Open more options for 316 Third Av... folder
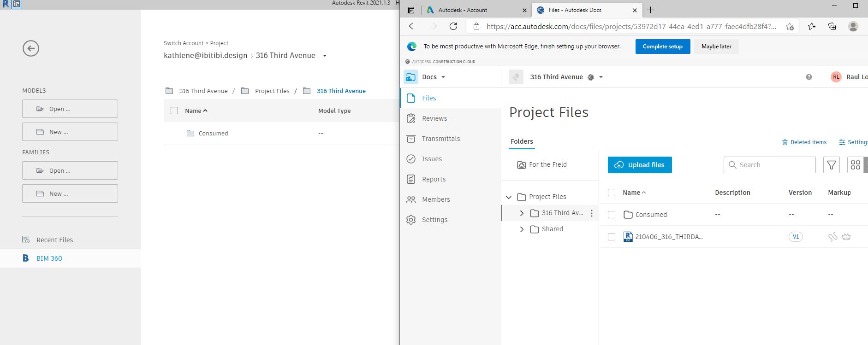The image size is (868, 345). coord(592,213)
